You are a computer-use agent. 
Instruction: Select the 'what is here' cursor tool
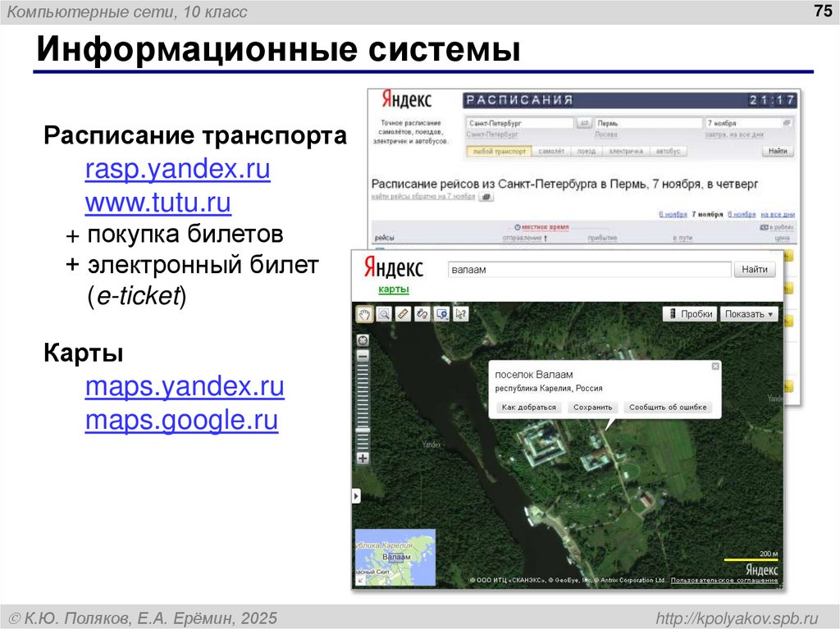[x=460, y=314]
